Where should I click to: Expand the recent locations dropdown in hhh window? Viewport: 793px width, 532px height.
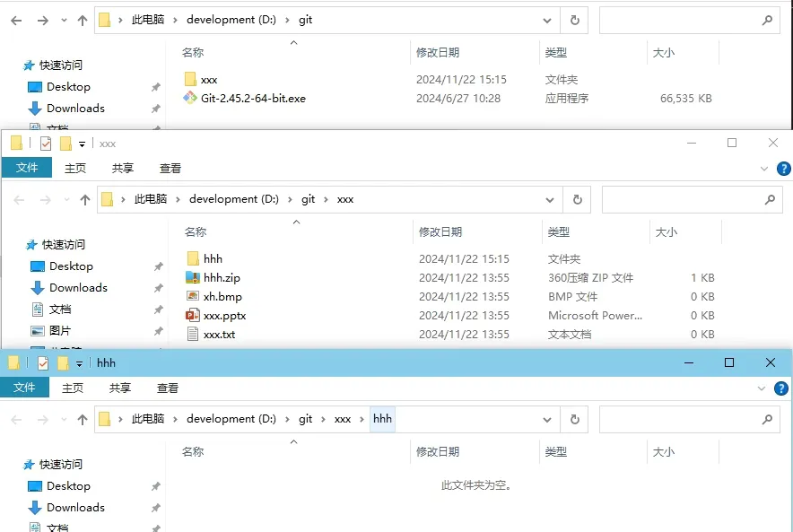tap(63, 420)
